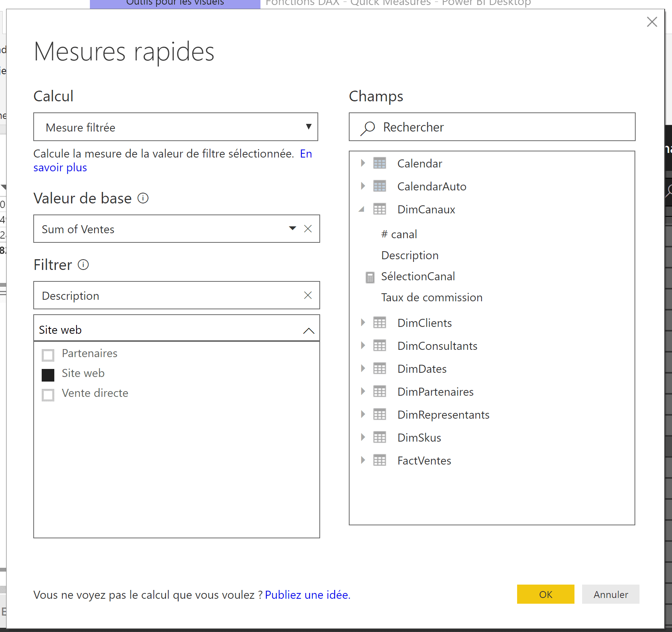The width and height of the screenshot is (672, 632).
Task: Click the FactVentes table icon
Action: click(379, 460)
